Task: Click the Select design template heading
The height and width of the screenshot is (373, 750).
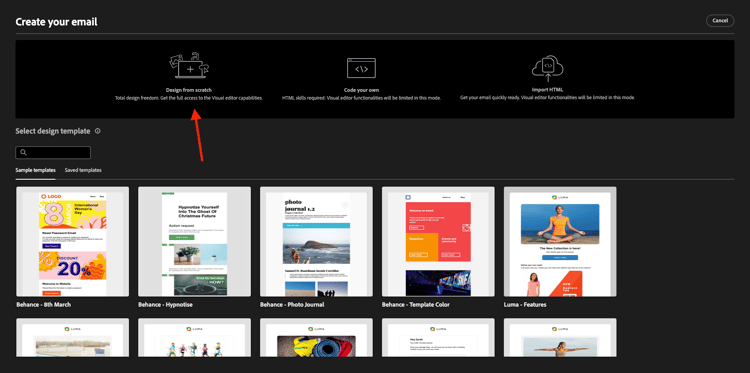Action: [53, 131]
